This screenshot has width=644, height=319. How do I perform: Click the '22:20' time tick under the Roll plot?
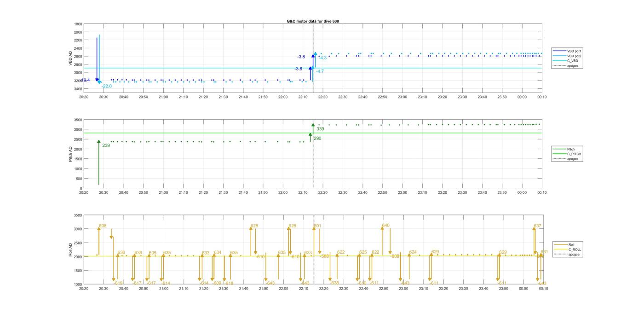coord(324,289)
